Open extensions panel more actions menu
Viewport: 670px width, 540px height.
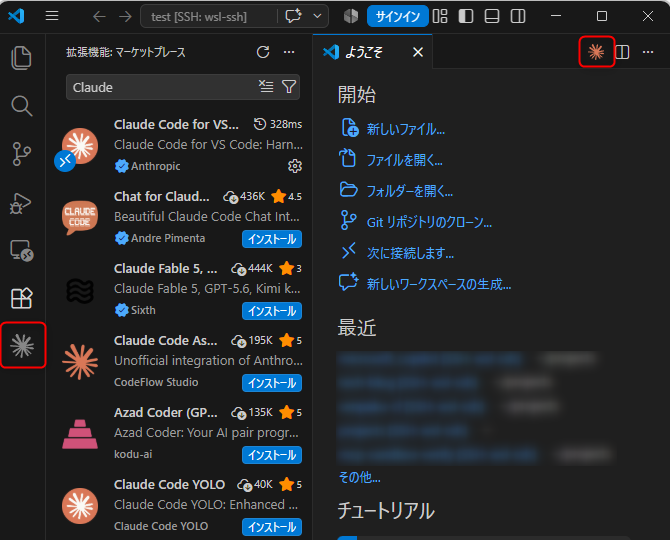289,52
